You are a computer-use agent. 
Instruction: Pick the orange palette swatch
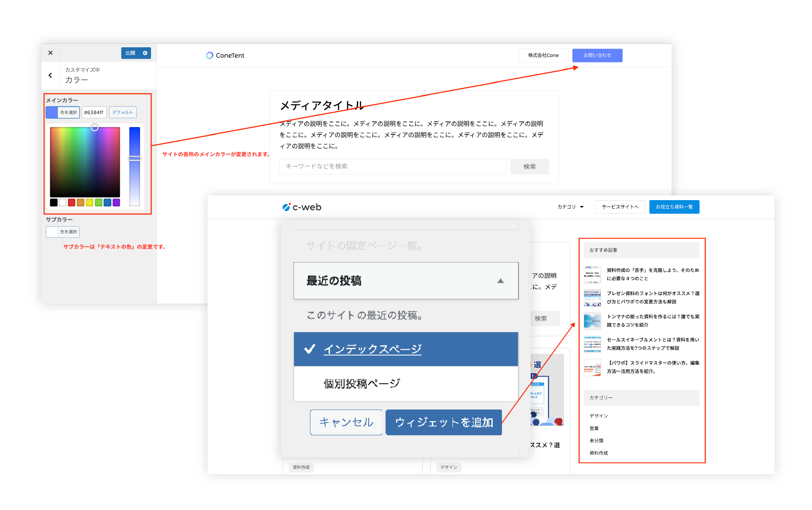coord(81,203)
